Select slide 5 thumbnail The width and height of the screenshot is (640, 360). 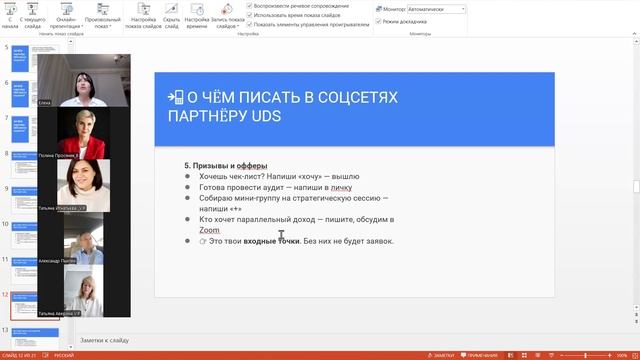coord(24,58)
